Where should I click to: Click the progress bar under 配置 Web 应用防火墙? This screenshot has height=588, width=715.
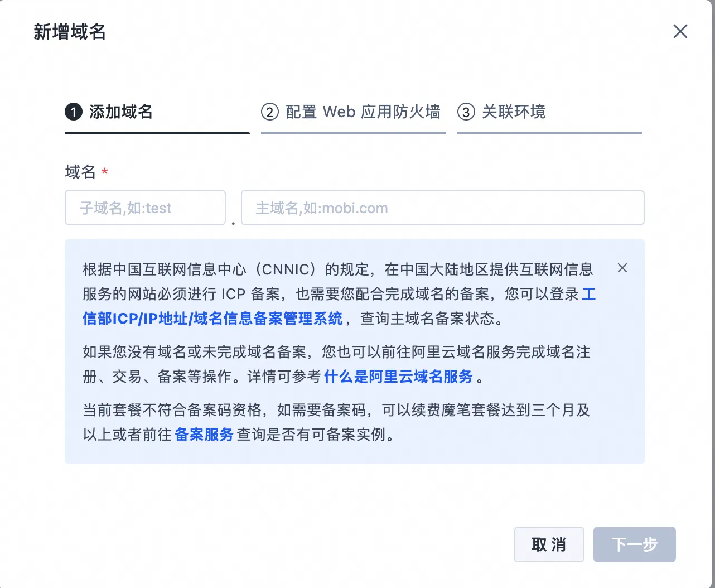pyautogui.click(x=354, y=133)
